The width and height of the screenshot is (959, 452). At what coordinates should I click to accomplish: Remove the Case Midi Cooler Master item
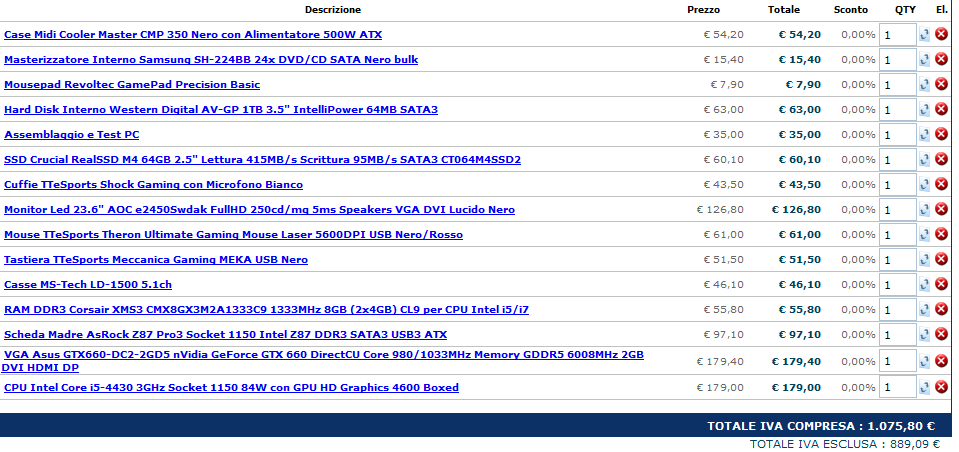(x=941, y=34)
